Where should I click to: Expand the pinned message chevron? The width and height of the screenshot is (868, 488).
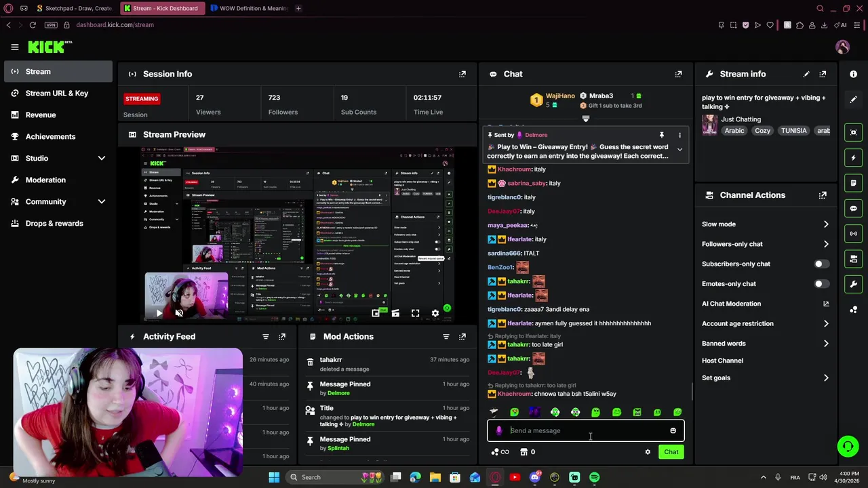679,150
